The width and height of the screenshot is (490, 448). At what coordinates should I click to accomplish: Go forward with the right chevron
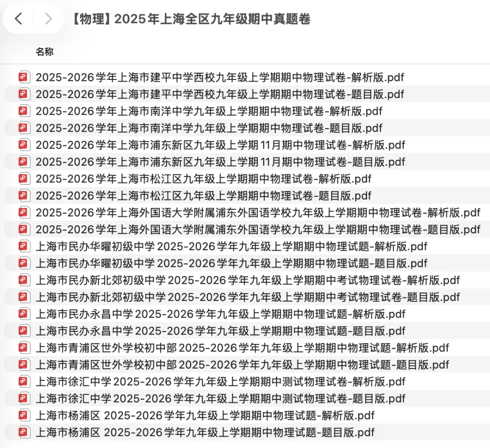(x=48, y=19)
